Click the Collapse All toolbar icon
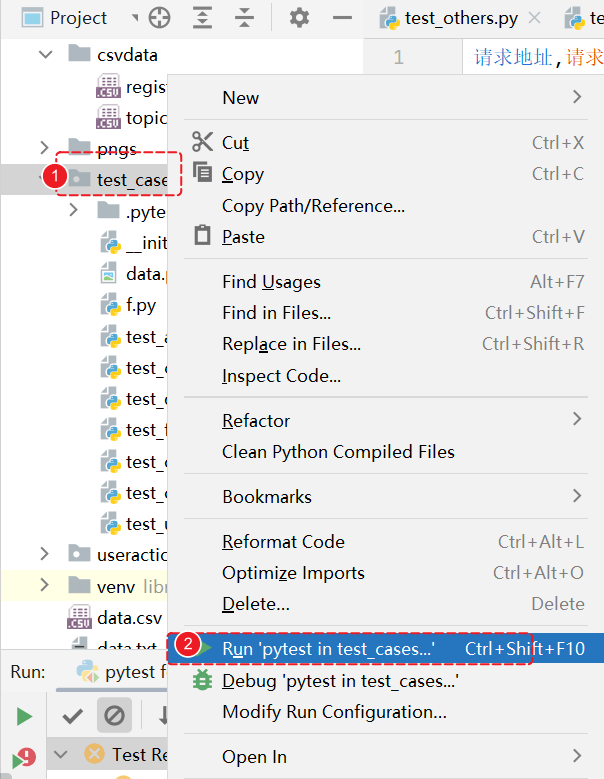Image resolution: width=604 pixels, height=779 pixels. coord(245,18)
